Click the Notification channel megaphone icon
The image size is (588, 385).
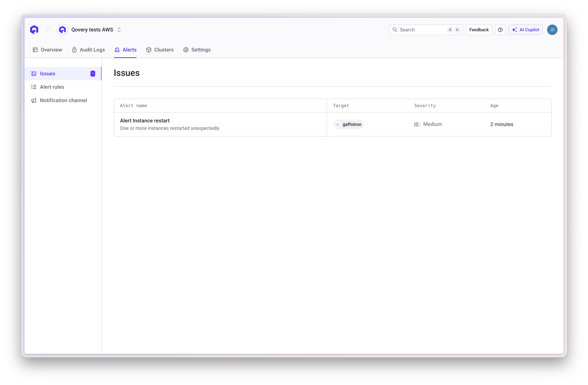coord(34,100)
